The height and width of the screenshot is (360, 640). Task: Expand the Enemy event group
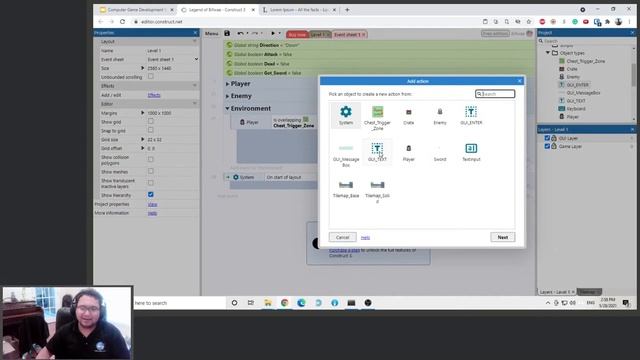click(x=227, y=96)
